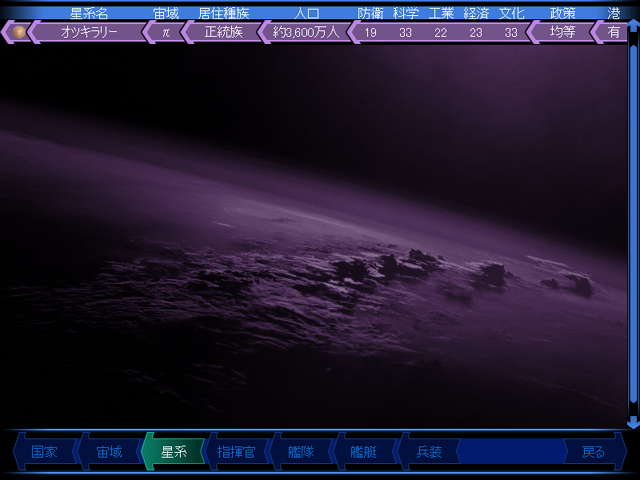Viewport: 640px width, 480px height.
Task: Click the 均等 policy cell
Action: [562, 32]
